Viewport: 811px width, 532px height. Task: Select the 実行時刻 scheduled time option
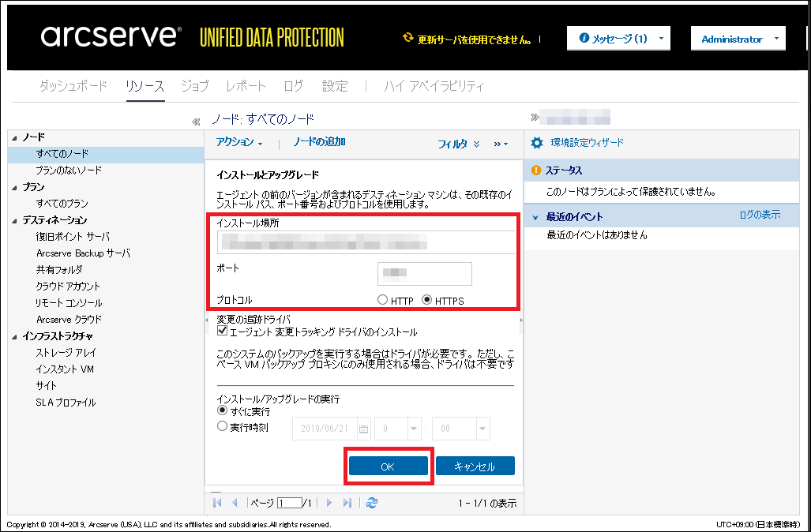tap(223, 426)
